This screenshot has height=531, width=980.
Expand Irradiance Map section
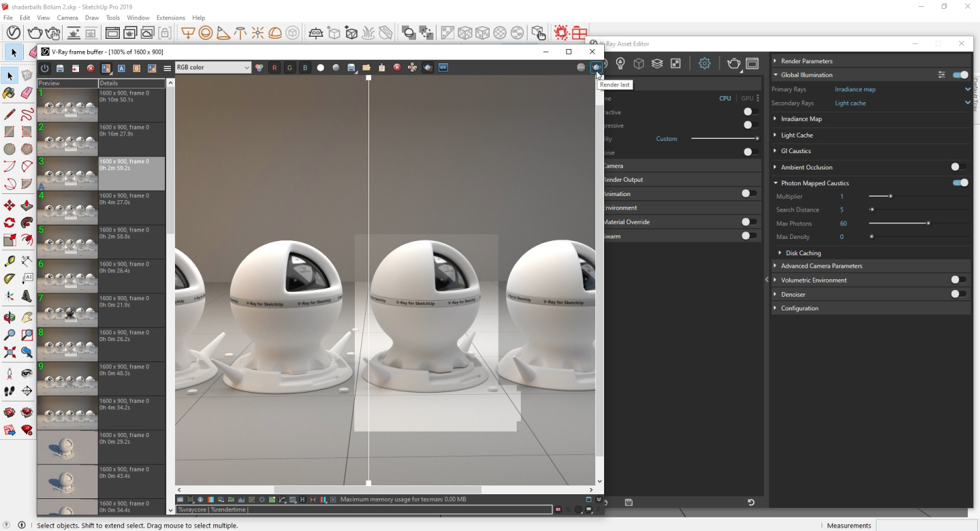pos(871,119)
